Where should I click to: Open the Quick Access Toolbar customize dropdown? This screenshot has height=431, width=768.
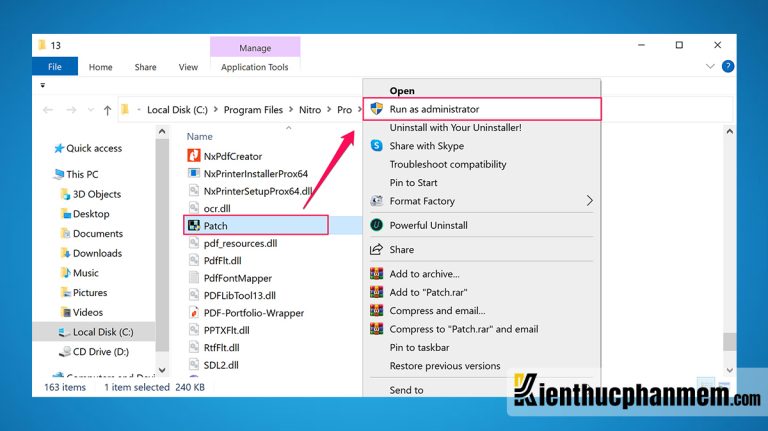coord(43,85)
